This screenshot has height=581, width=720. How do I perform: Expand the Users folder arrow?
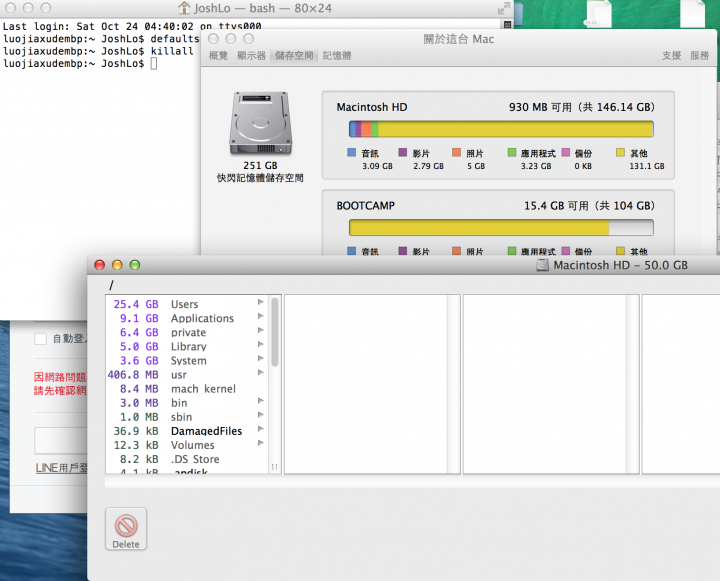coord(260,302)
